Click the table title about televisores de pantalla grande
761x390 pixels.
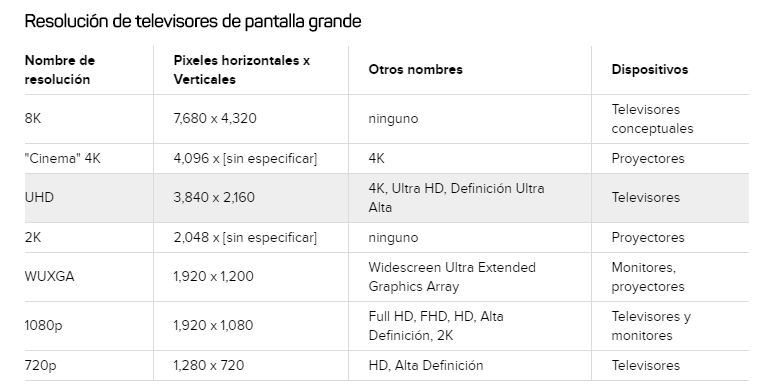point(193,22)
